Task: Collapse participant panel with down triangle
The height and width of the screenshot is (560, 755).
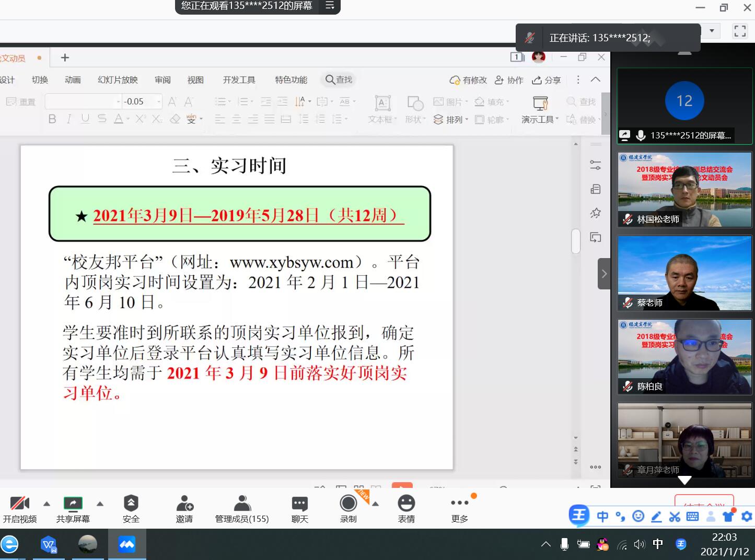Action: pos(684,480)
